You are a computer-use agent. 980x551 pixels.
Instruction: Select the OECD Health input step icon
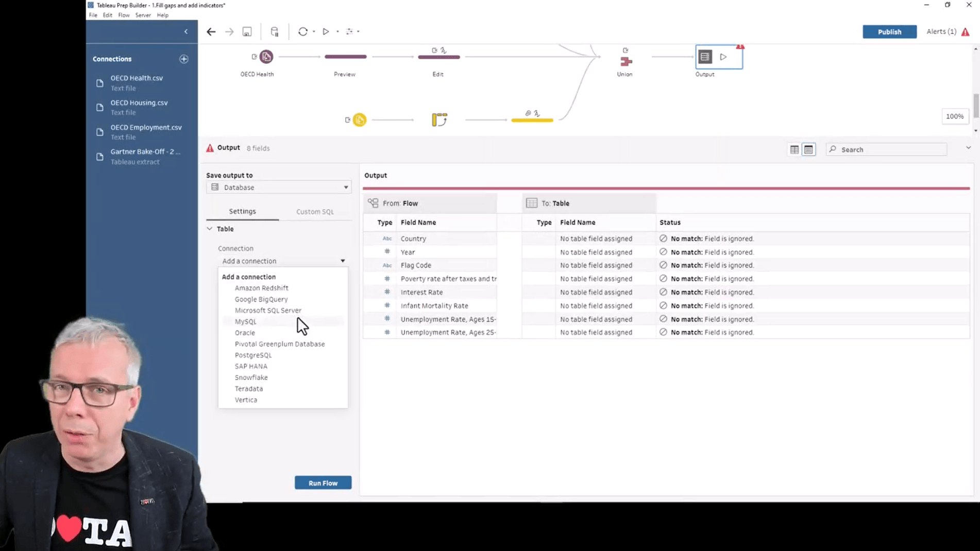[x=266, y=57]
